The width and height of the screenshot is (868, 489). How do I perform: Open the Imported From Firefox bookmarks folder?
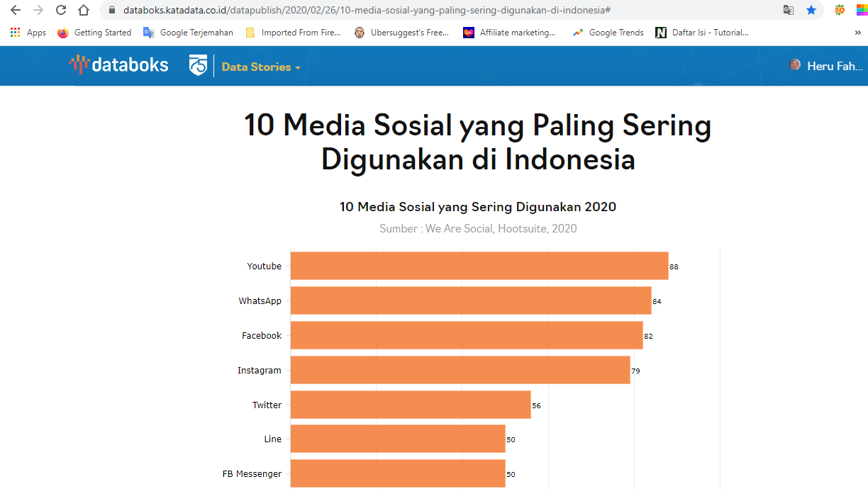(x=293, y=32)
